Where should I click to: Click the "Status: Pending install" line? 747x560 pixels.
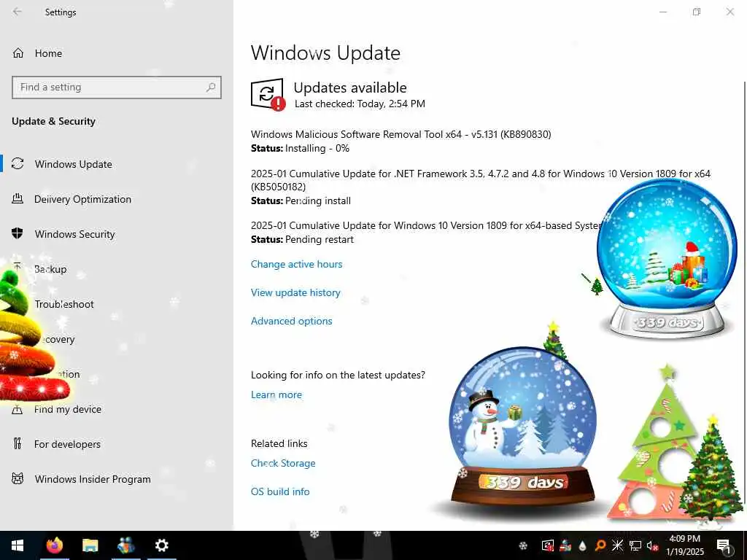[301, 201]
